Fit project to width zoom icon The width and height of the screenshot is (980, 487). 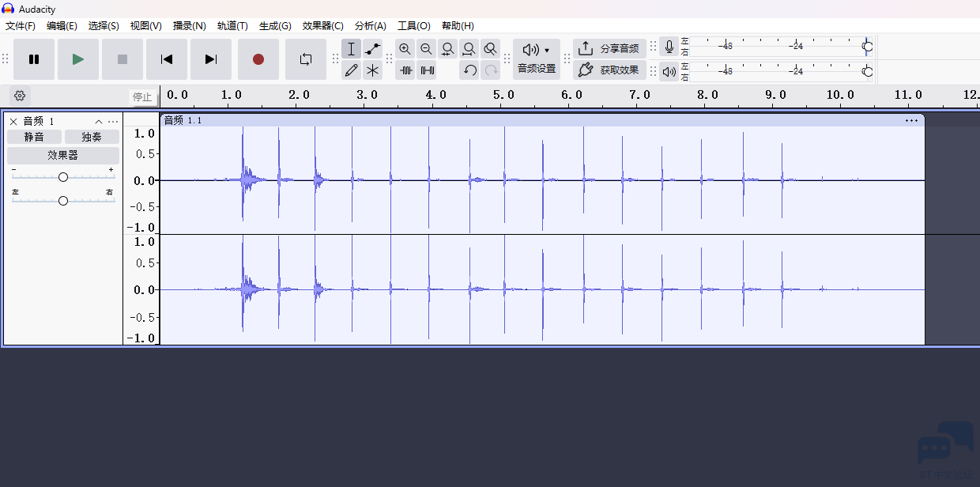coord(469,49)
